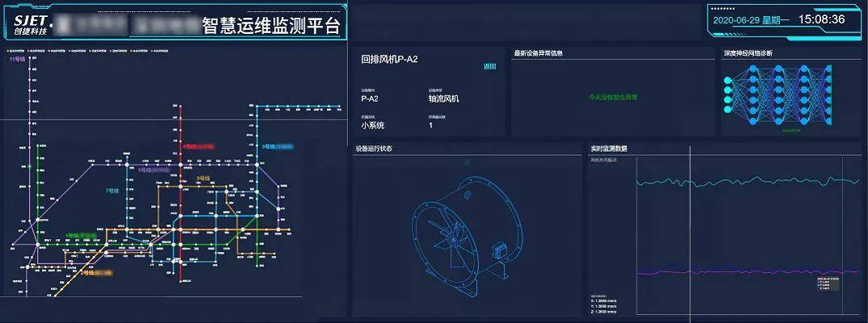The width and height of the screenshot is (868, 323).
Task: Open the 实时监测数据 panel header
Action: [x=609, y=149]
